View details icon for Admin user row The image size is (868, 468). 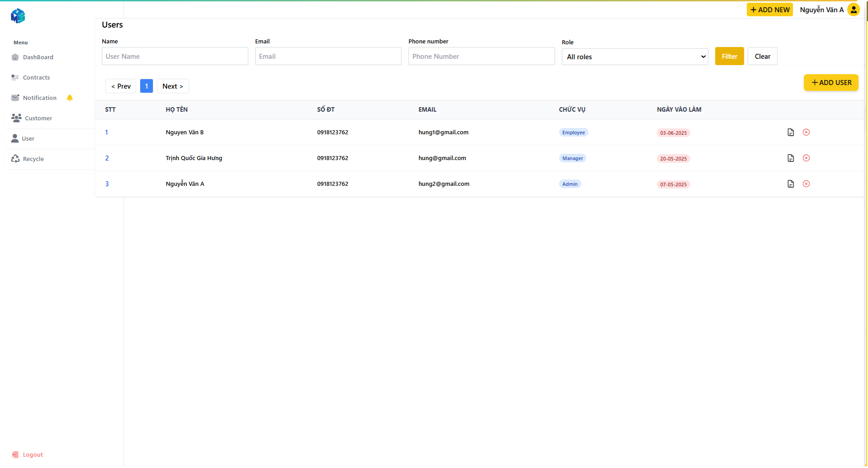pos(790,184)
